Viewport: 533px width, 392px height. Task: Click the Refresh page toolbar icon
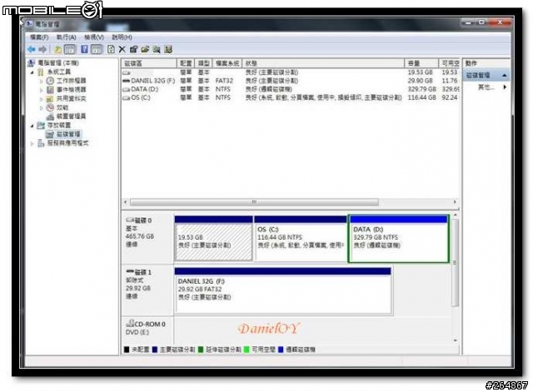tap(111, 50)
